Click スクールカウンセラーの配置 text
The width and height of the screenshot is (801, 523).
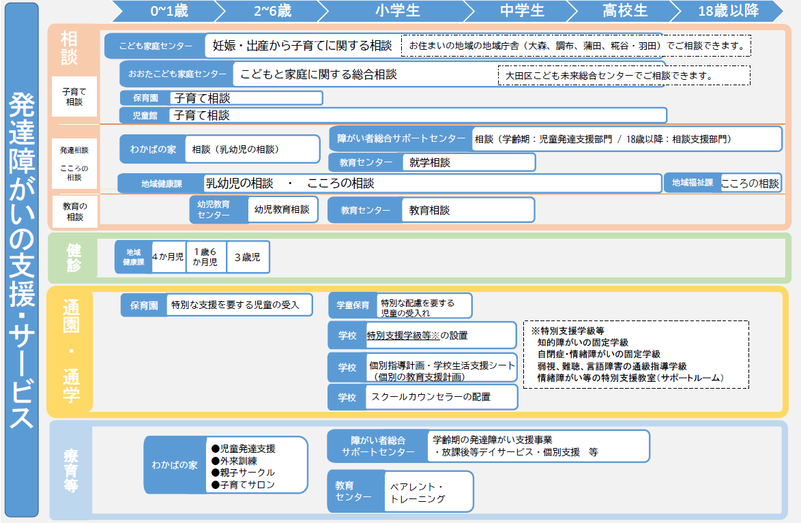[431, 397]
